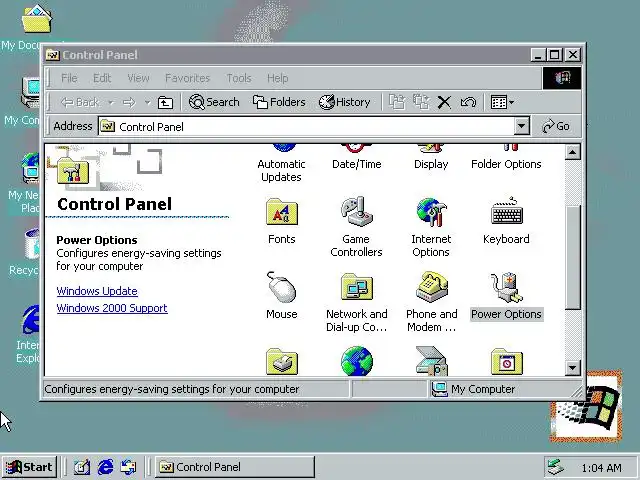Screen dimensions: 640x480
Task: Minimize the Control Panel window
Action: click(x=538, y=55)
